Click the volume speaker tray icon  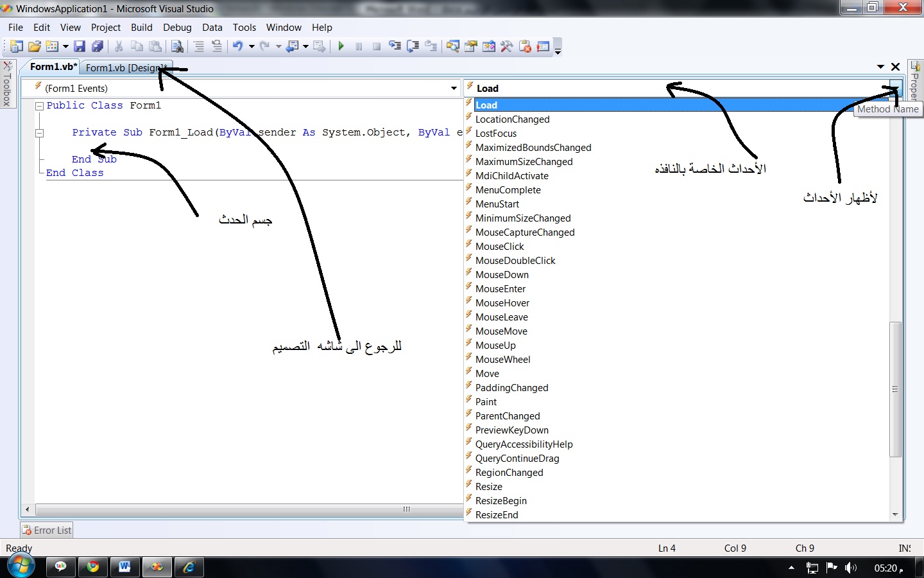click(x=851, y=568)
